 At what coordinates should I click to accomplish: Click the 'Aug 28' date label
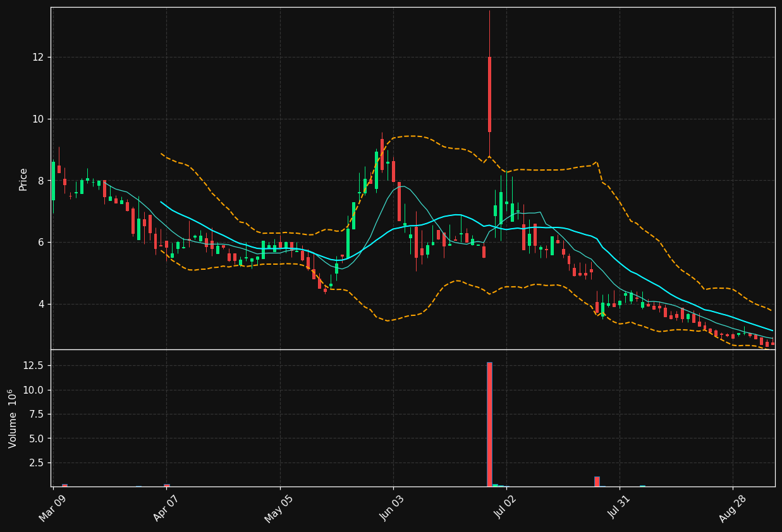click(x=731, y=507)
